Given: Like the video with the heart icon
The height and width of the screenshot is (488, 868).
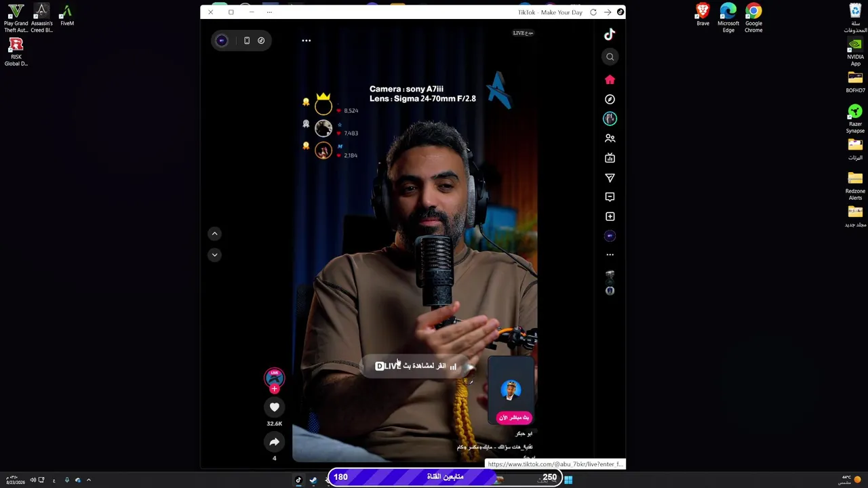Looking at the screenshot, I should (274, 407).
